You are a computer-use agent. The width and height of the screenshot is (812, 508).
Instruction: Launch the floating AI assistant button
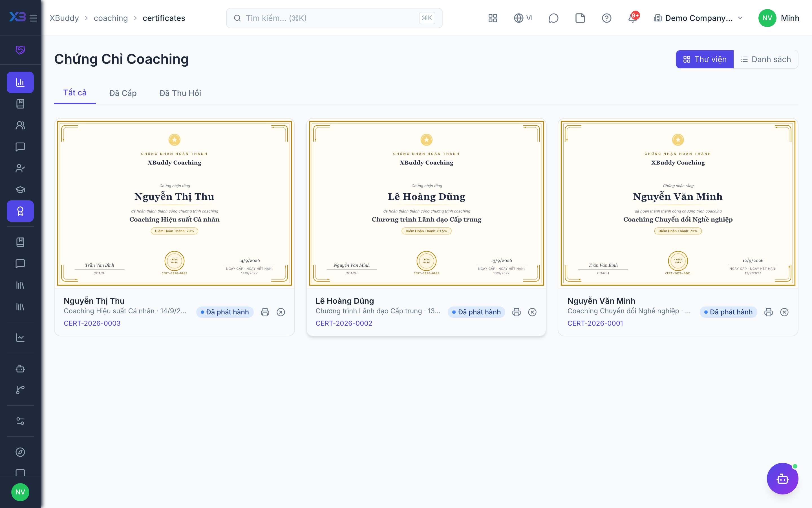pos(782,478)
